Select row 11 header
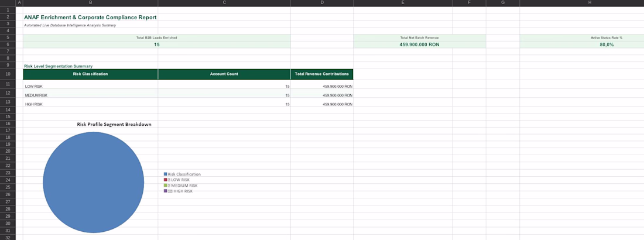644x240 pixels. (8, 84)
